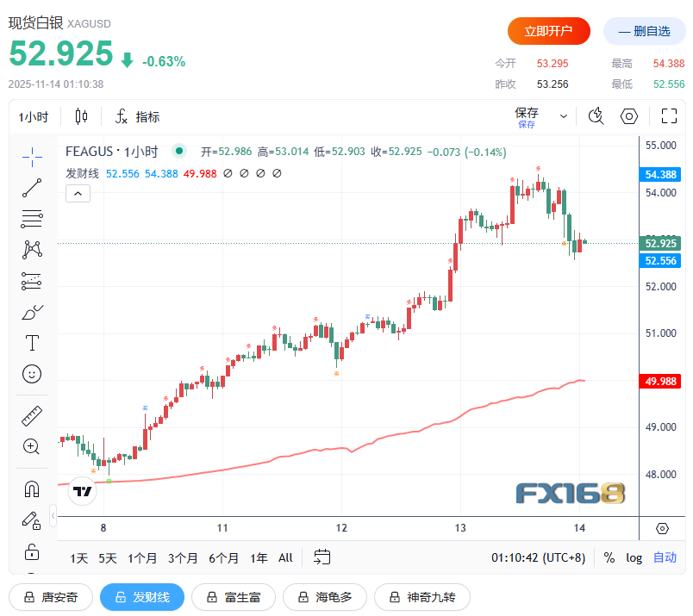Open the chart settings gear

tap(628, 115)
